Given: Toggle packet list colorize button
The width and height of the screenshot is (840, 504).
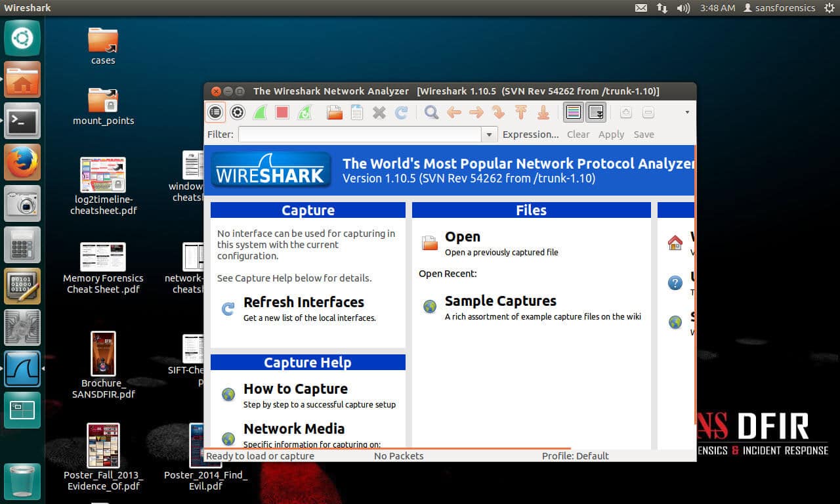Looking at the screenshot, I should 574,112.
